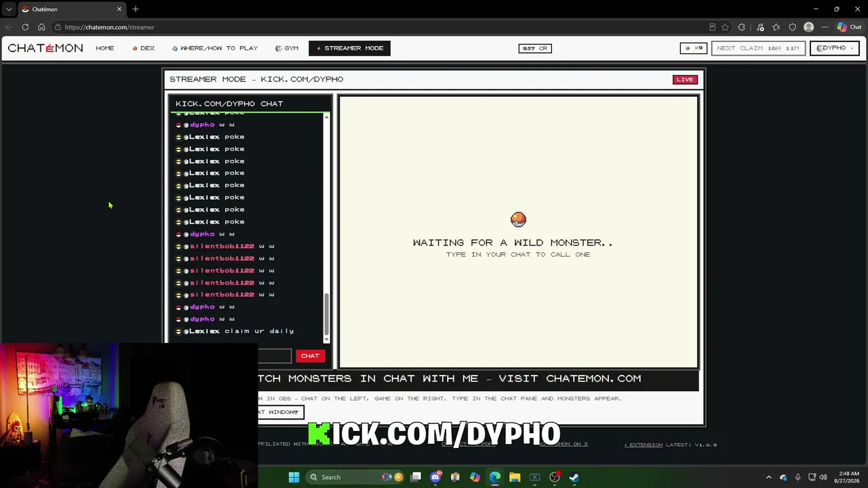Image resolution: width=868 pixels, height=488 pixels.
Task: Go to the browser home page icon
Action: point(41,27)
